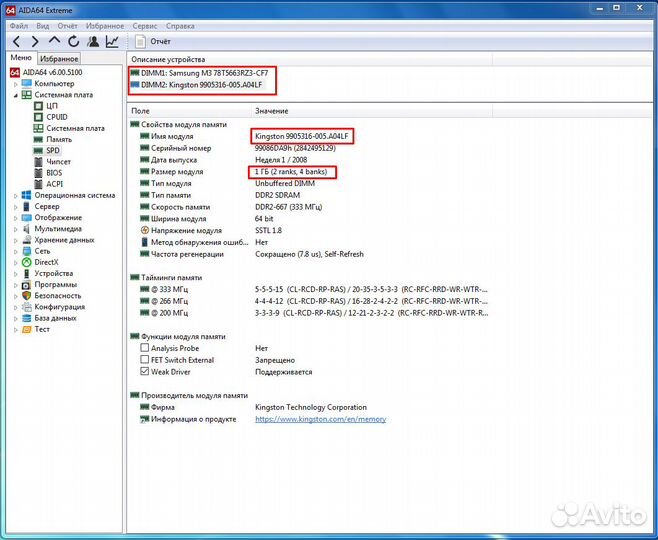
Task: Click the Значение column header
Action: [x=371, y=111]
